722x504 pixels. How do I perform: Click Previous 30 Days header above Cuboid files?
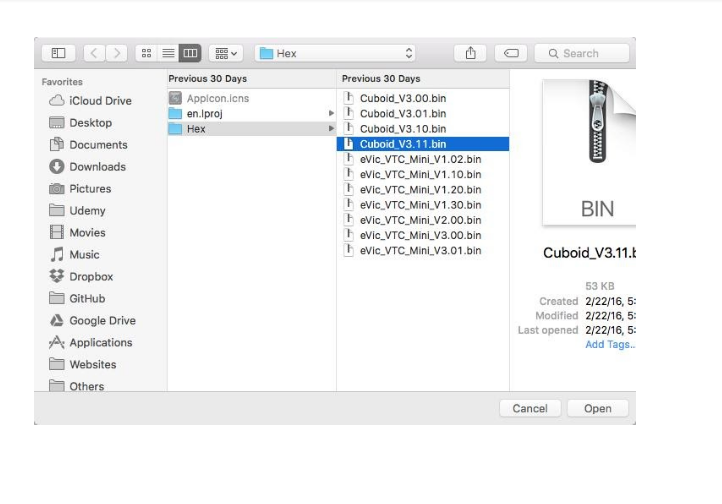pos(381,79)
